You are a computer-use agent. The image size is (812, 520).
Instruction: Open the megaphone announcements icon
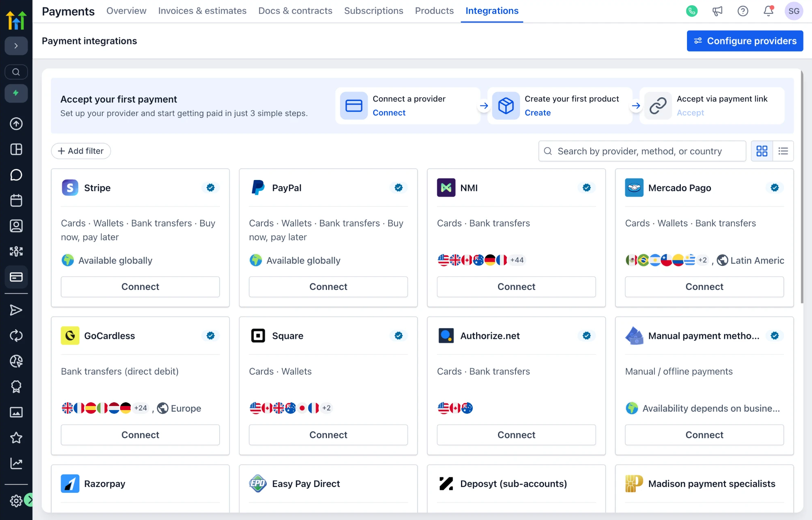click(717, 11)
